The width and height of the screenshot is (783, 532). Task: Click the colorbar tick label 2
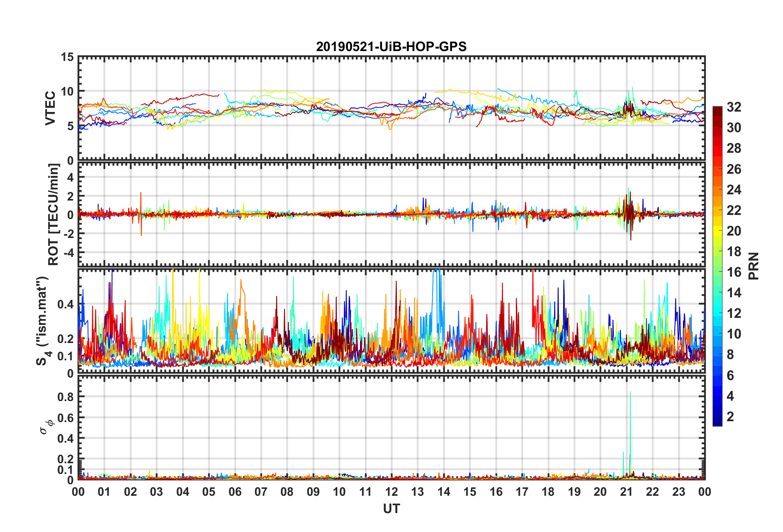(x=730, y=417)
